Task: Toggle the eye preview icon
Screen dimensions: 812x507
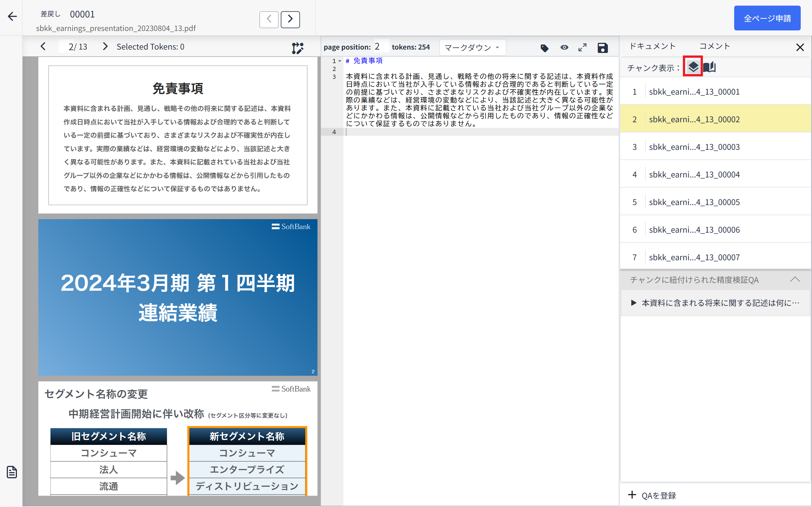Action: (564, 48)
